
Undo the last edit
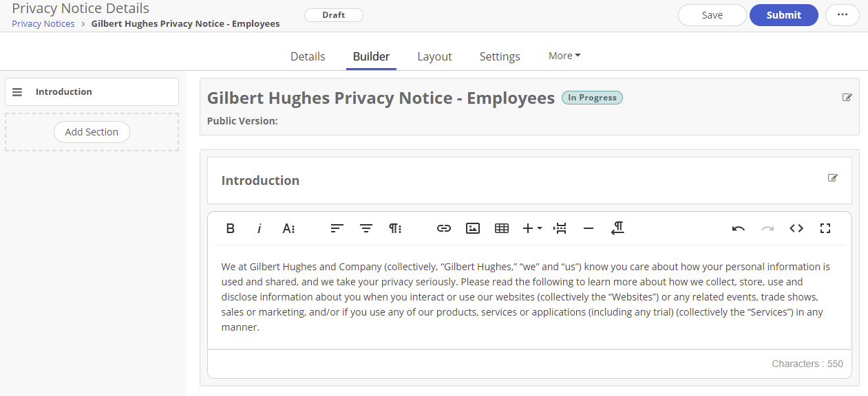coord(738,228)
